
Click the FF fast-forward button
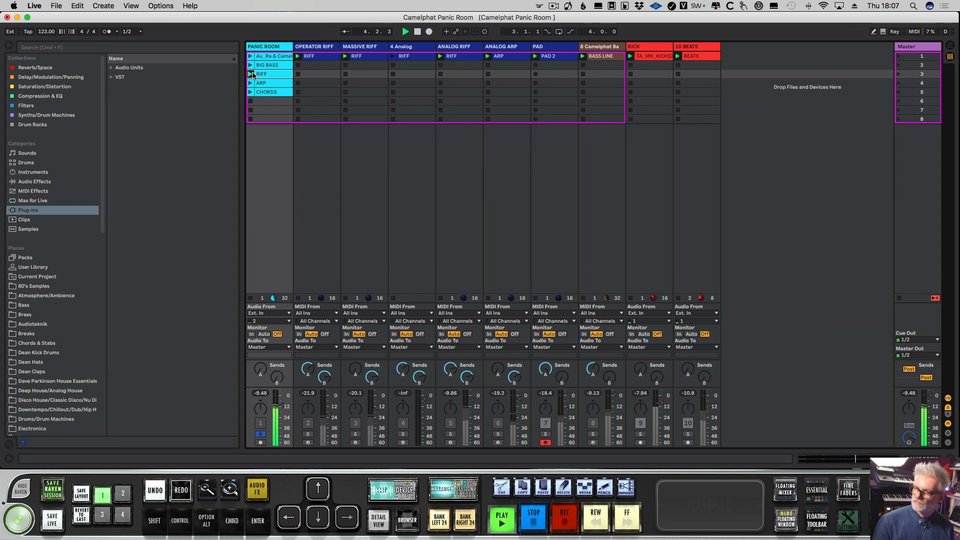[626, 519]
